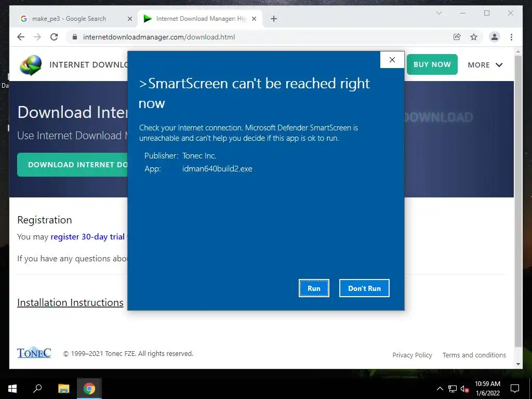Screen dimensions: 532x399
Task: Click the page vertical scrollbar
Action: tap(518, 200)
